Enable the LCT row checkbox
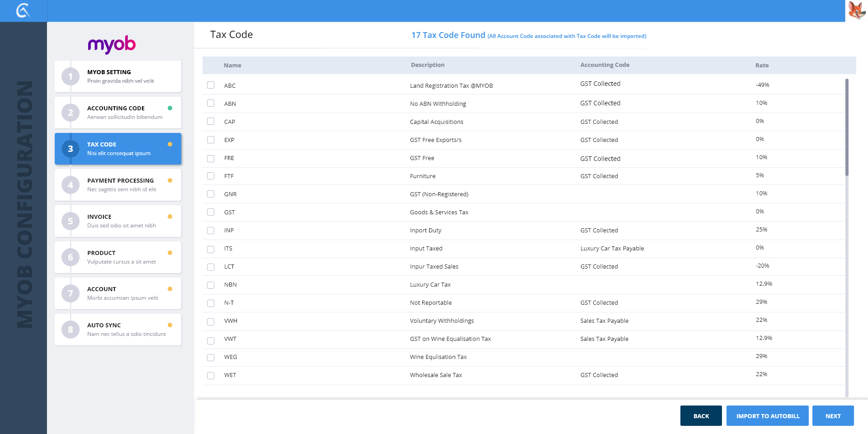 [211, 267]
